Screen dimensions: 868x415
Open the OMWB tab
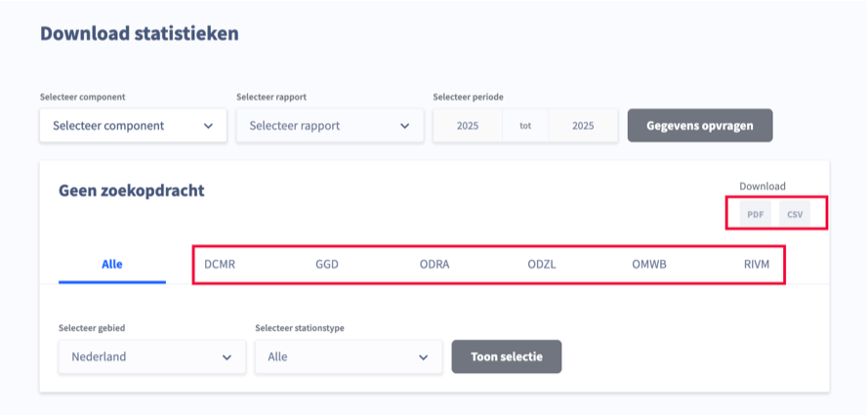(649, 264)
